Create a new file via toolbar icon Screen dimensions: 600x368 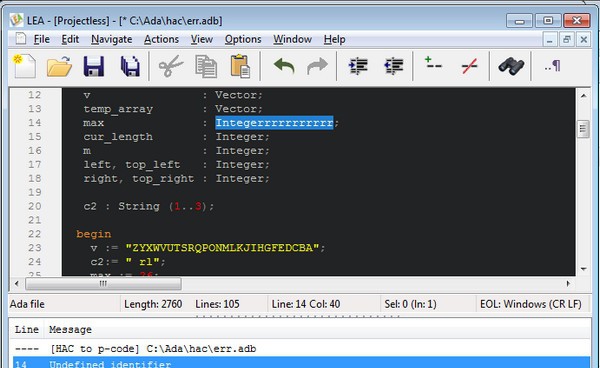pyautogui.click(x=25, y=66)
